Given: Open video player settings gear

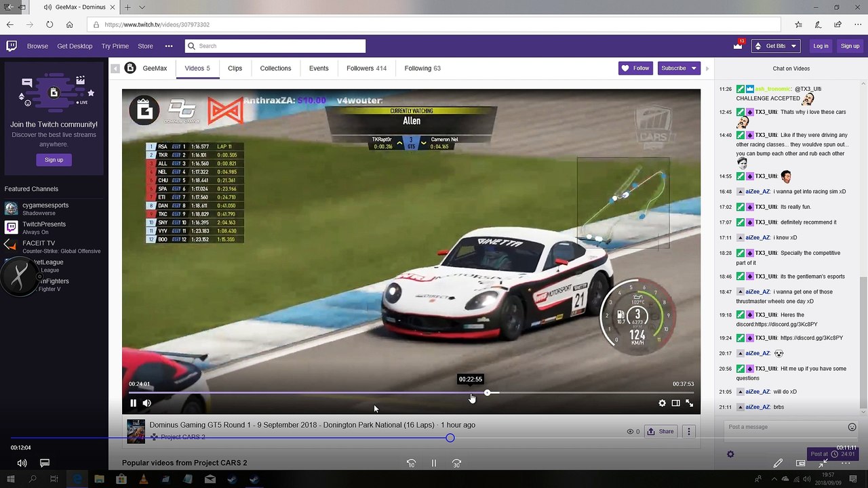Looking at the screenshot, I should (x=662, y=403).
